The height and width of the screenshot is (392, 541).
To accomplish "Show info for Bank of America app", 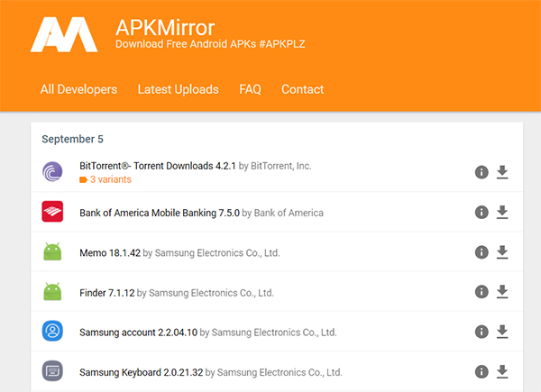I will tap(481, 212).
